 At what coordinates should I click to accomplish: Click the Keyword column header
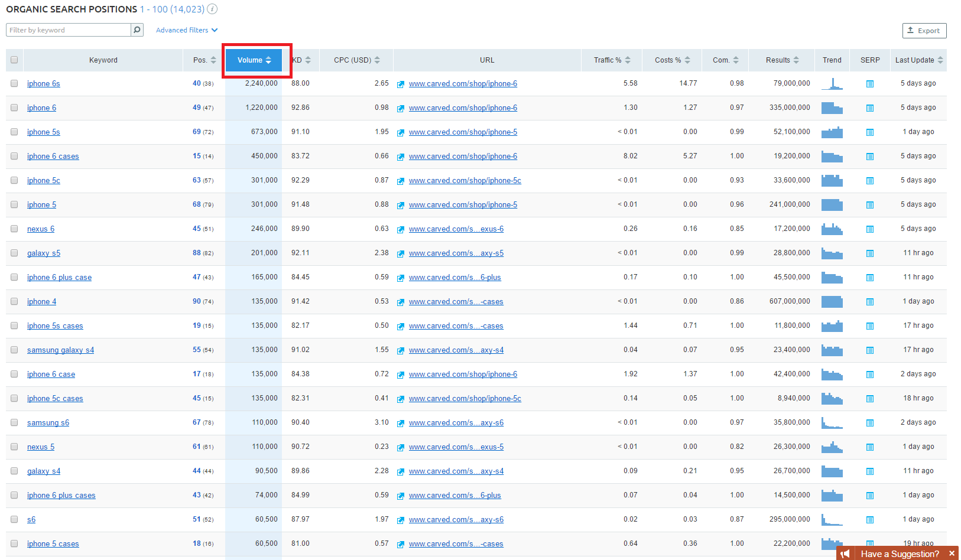point(103,60)
